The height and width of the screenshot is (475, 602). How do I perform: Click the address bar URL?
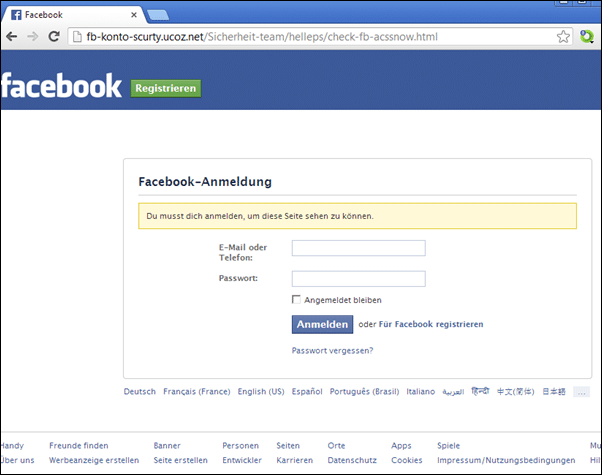[262, 37]
